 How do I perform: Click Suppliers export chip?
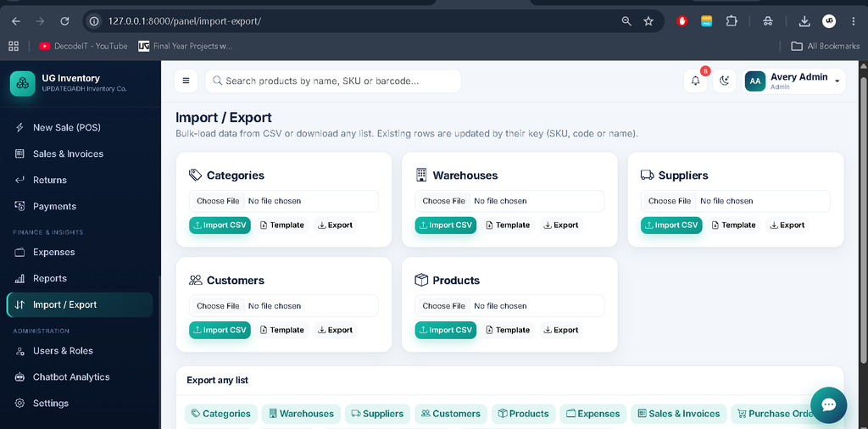[377, 414]
